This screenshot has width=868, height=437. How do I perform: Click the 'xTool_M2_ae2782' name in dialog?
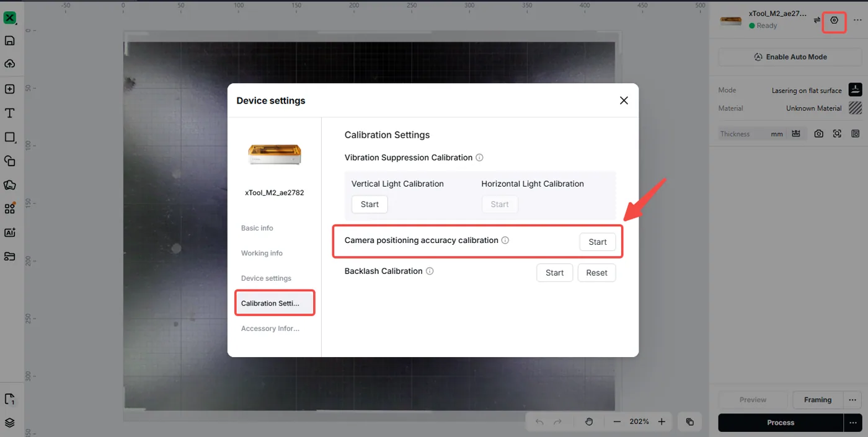tap(275, 193)
